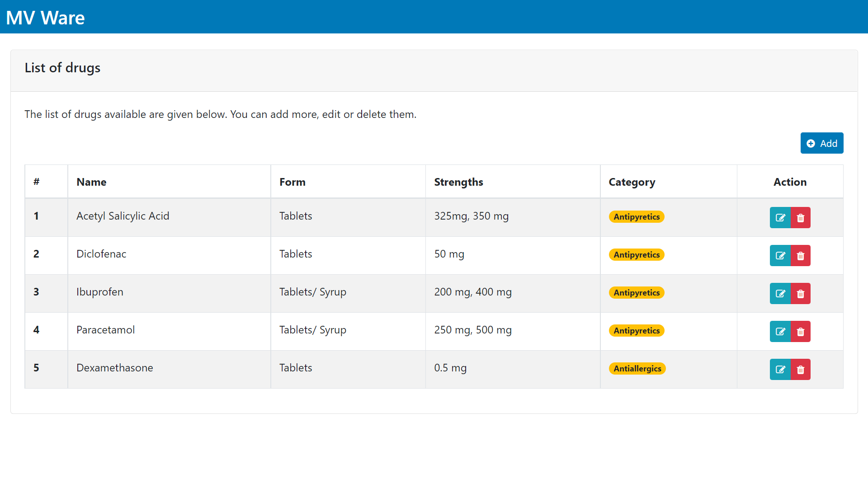868x488 pixels.
Task: Click the Category column header
Action: [632, 182]
